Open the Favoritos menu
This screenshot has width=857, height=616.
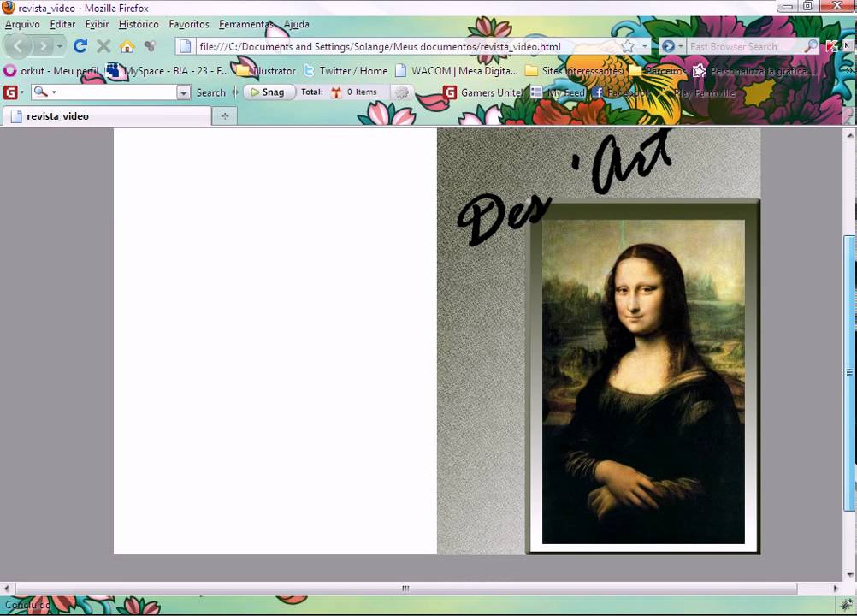(x=189, y=24)
